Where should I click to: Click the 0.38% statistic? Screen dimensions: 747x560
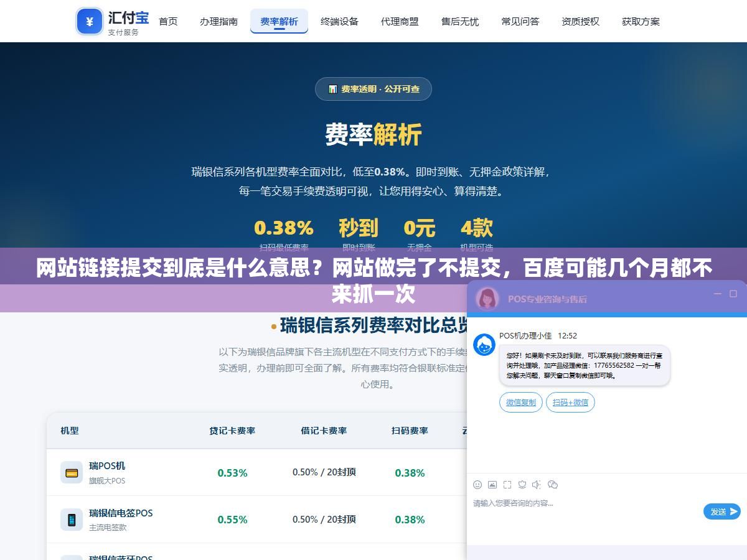click(284, 228)
